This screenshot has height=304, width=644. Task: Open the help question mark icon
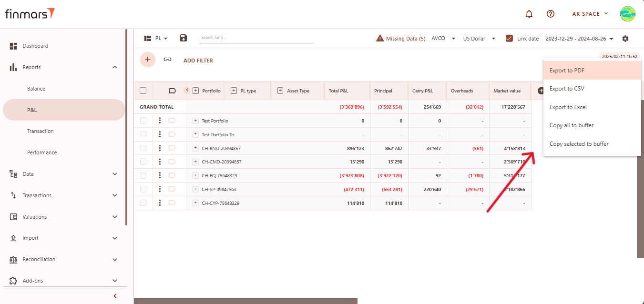coord(551,14)
